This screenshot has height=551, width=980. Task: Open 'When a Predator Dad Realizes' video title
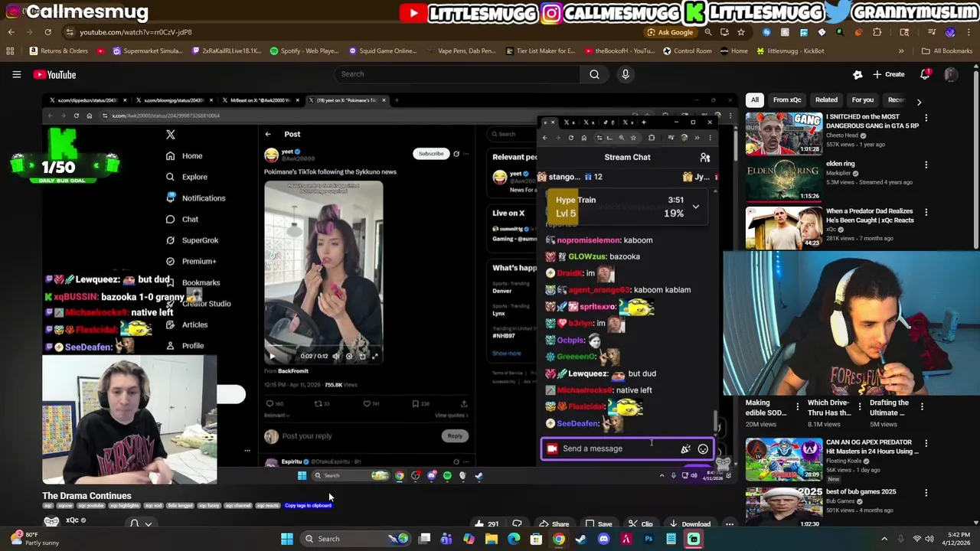[869, 215]
